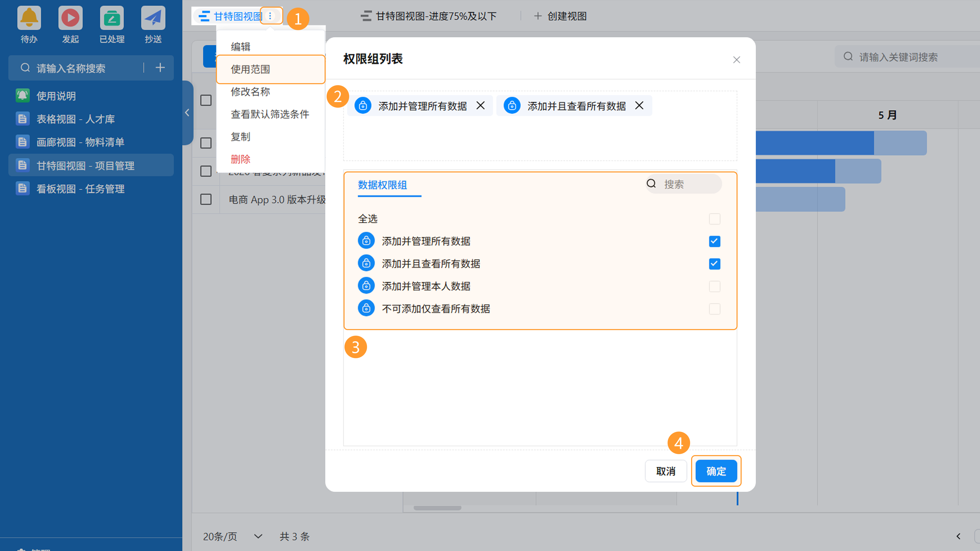
Task: Open the 抄送 paper plane icon
Action: [153, 18]
